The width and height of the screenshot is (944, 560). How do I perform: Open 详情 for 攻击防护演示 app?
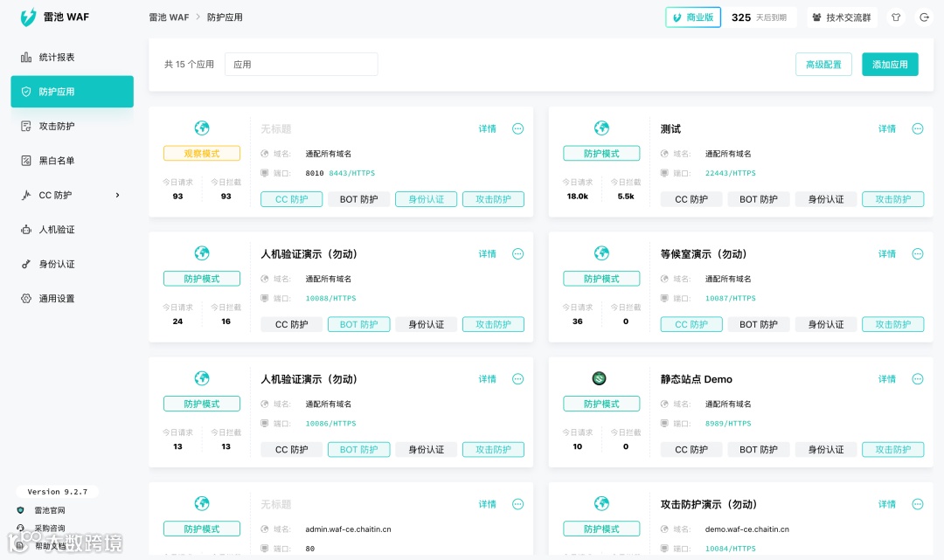click(887, 504)
